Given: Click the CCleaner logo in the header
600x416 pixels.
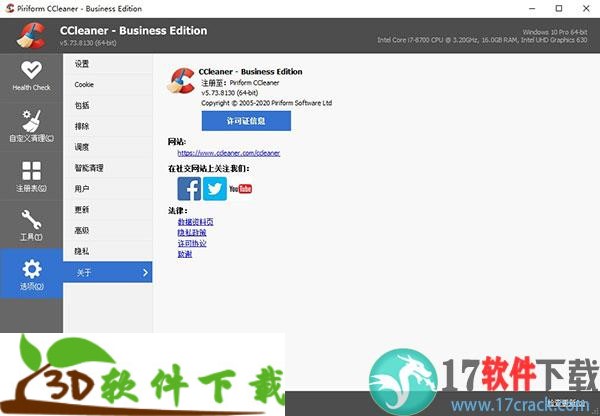Looking at the screenshot, I should click(x=31, y=36).
